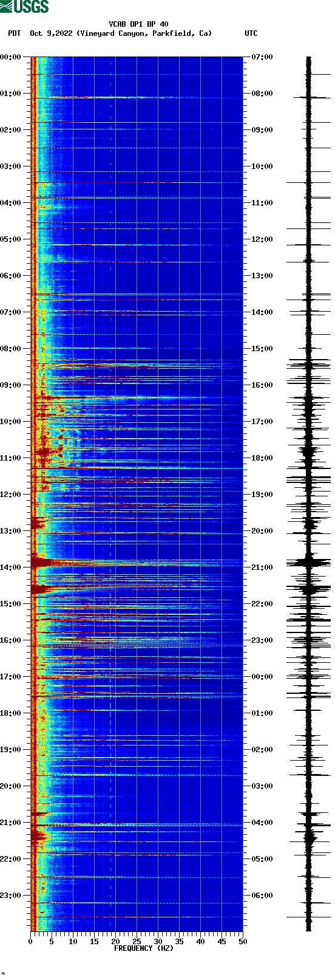The width and height of the screenshot is (335, 980).
Task: Click the UTC time label '11:00'
Action: coord(262,203)
